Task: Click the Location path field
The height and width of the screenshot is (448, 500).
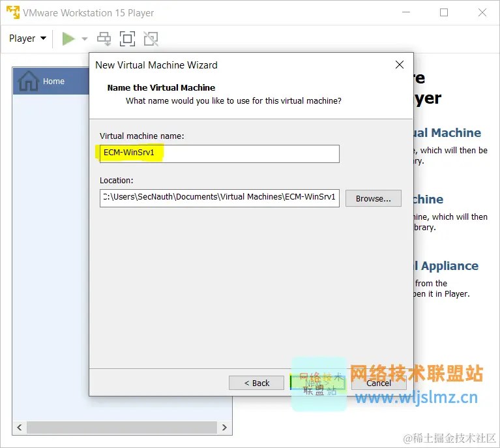Action: pos(220,198)
